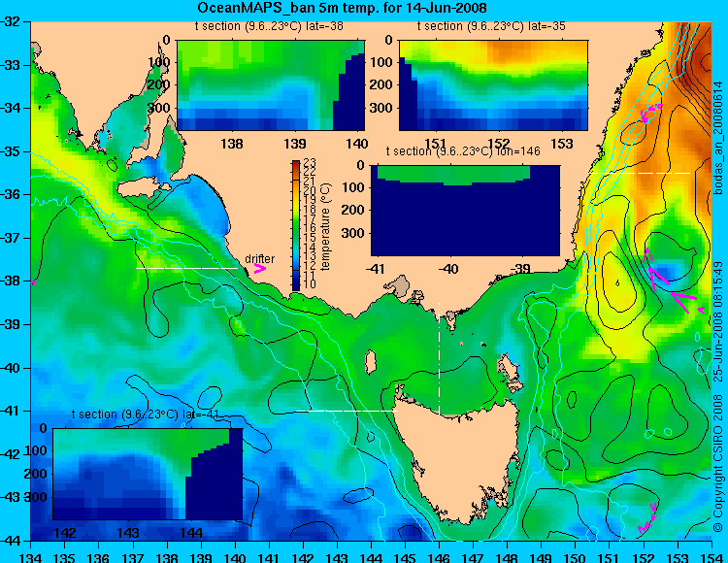Viewport: 728px width, 563px height.
Task: Click depth label 100 on the lat=-35 inset
Action: (x=381, y=62)
